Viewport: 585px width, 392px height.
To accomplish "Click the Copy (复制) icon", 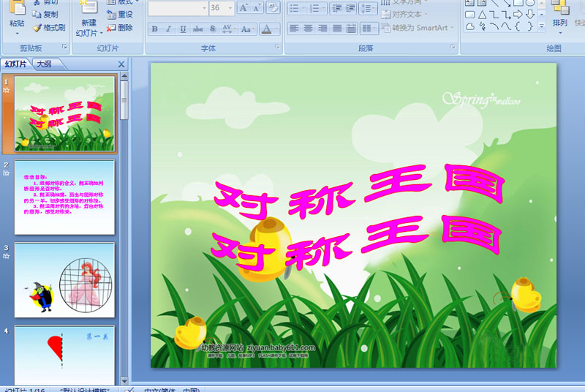I will pos(45,14).
